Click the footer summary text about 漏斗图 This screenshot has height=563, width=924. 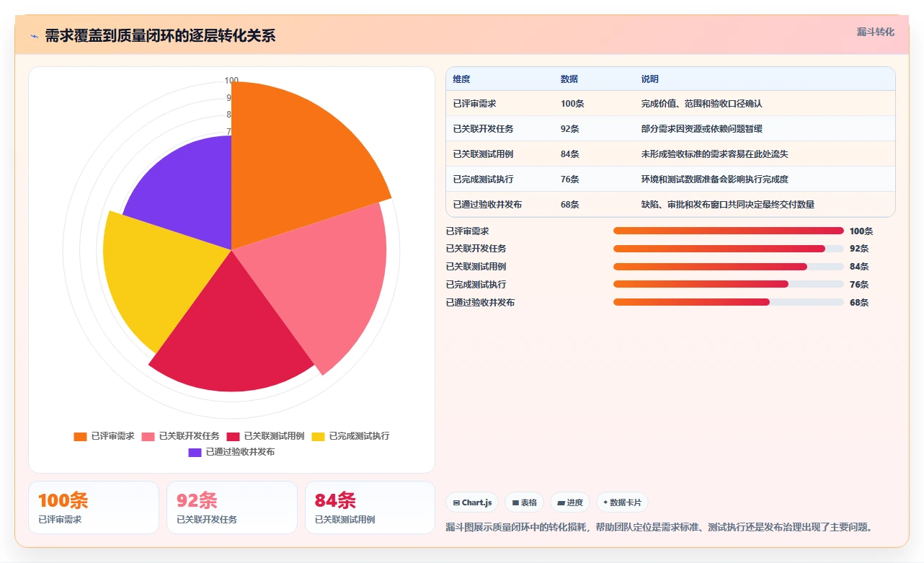point(659,527)
